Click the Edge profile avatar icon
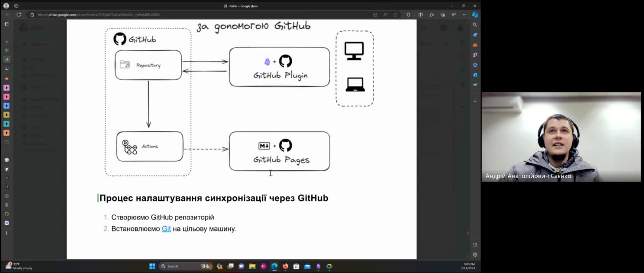Image resolution: width=644 pixels, height=273 pixels. coord(6,6)
